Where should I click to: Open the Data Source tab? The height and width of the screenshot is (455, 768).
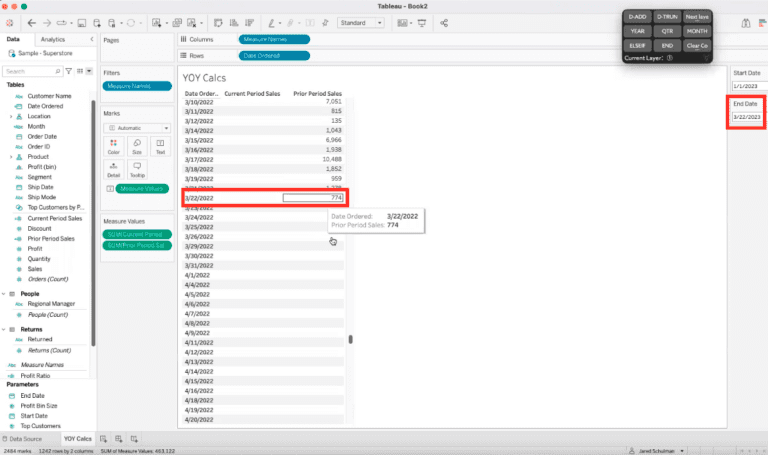(x=22, y=439)
